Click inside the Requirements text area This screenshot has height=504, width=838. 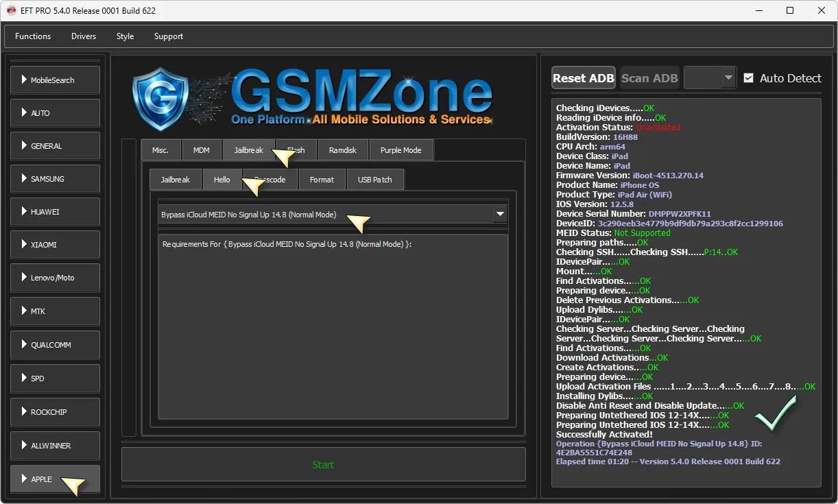[333, 329]
